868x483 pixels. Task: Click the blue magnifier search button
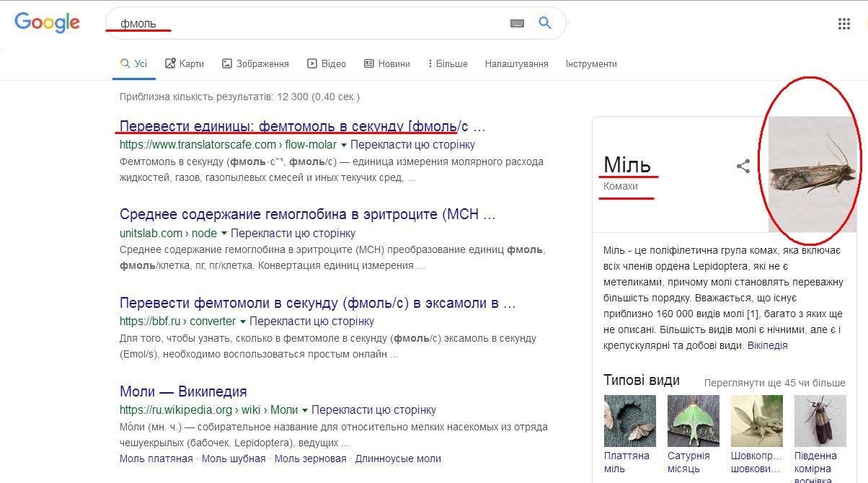pyautogui.click(x=545, y=23)
